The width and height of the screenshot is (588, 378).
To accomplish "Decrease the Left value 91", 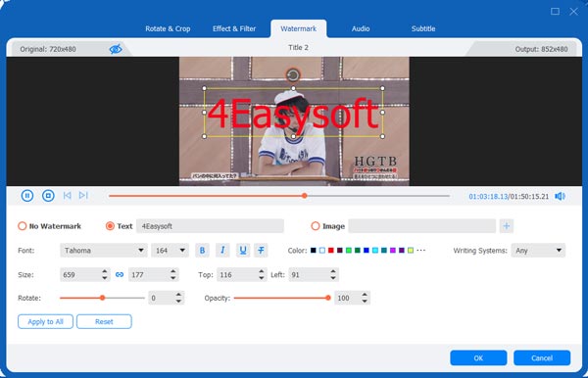I will coord(333,278).
